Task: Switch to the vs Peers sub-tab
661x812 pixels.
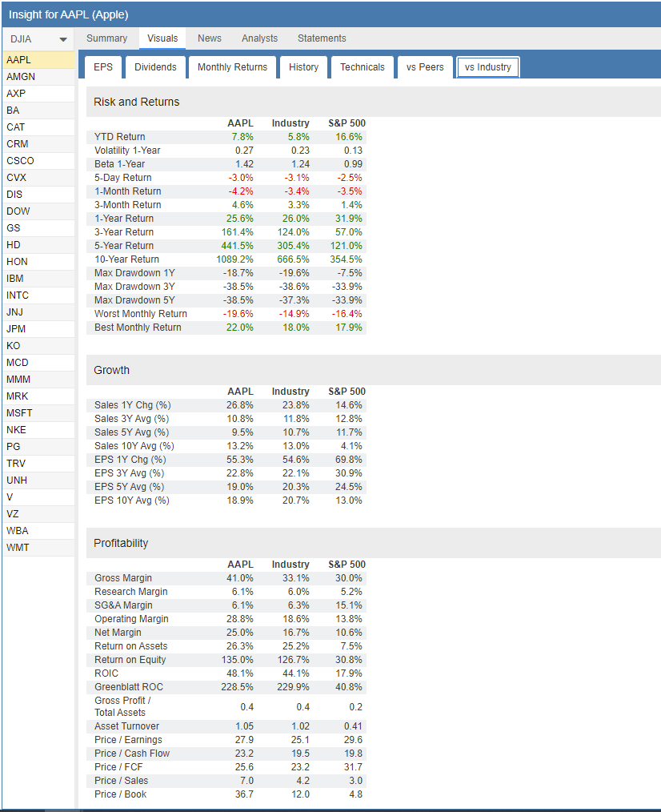Action: pyautogui.click(x=425, y=67)
